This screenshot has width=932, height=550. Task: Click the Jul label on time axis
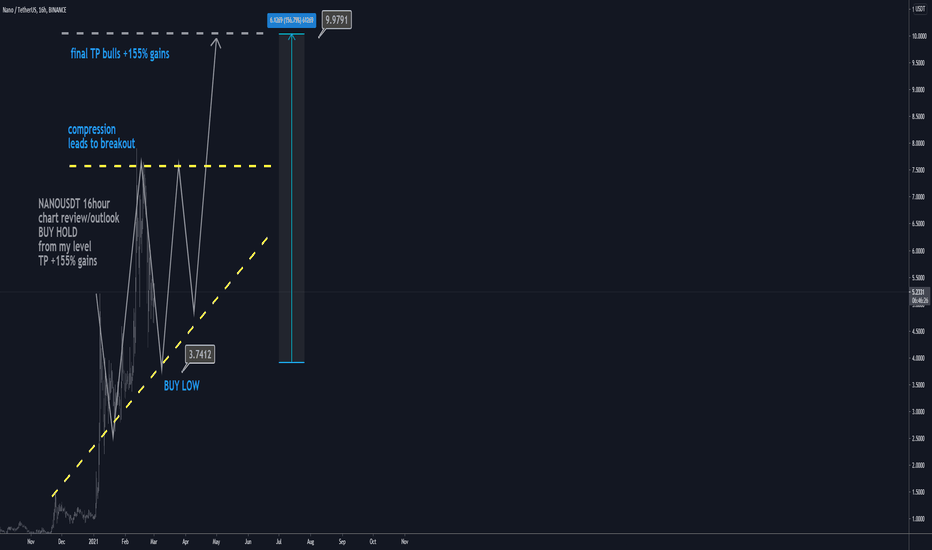(x=279, y=542)
